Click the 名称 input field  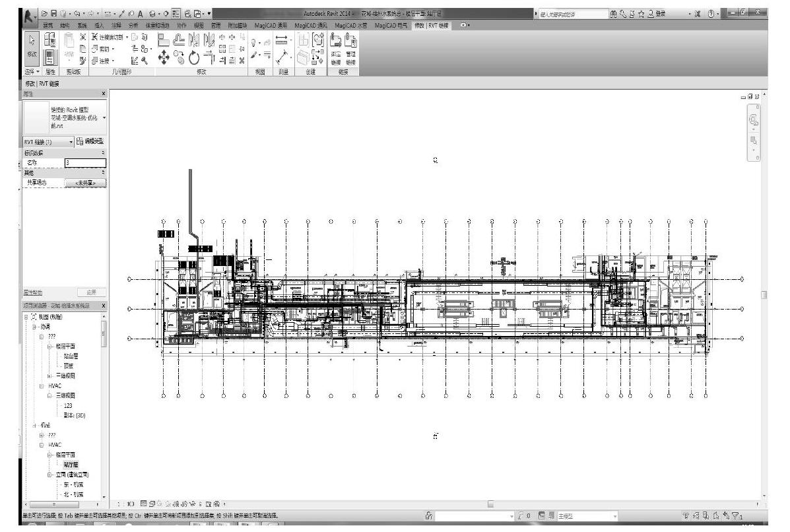84,162
